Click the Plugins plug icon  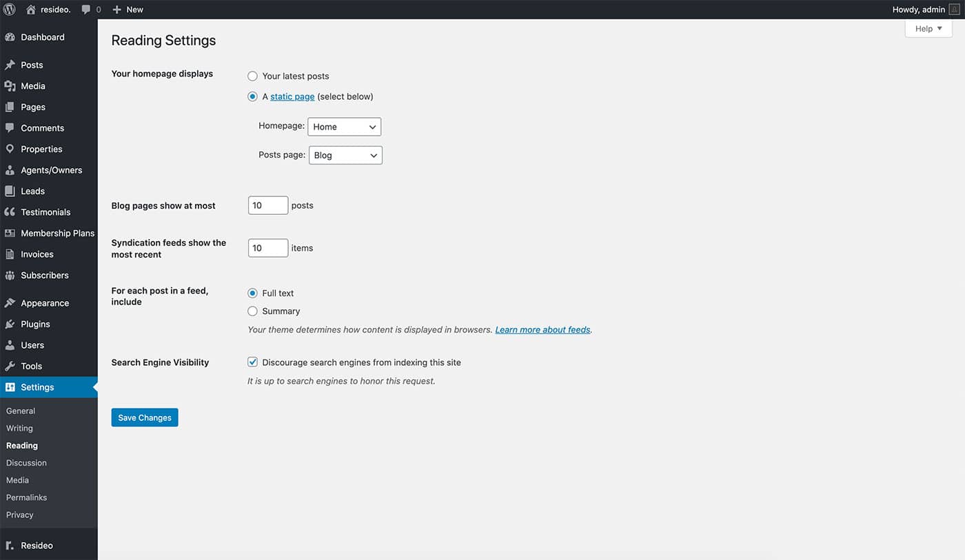tap(10, 324)
